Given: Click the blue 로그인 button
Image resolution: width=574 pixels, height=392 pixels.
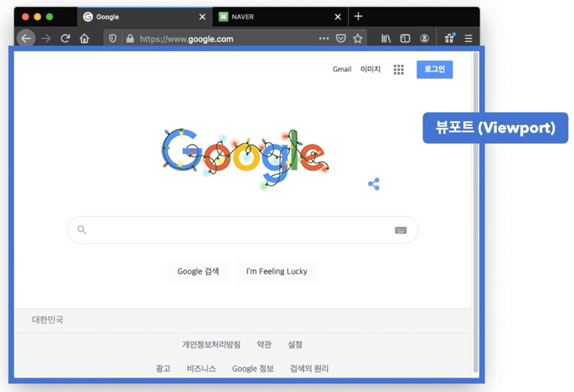Looking at the screenshot, I should point(434,69).
